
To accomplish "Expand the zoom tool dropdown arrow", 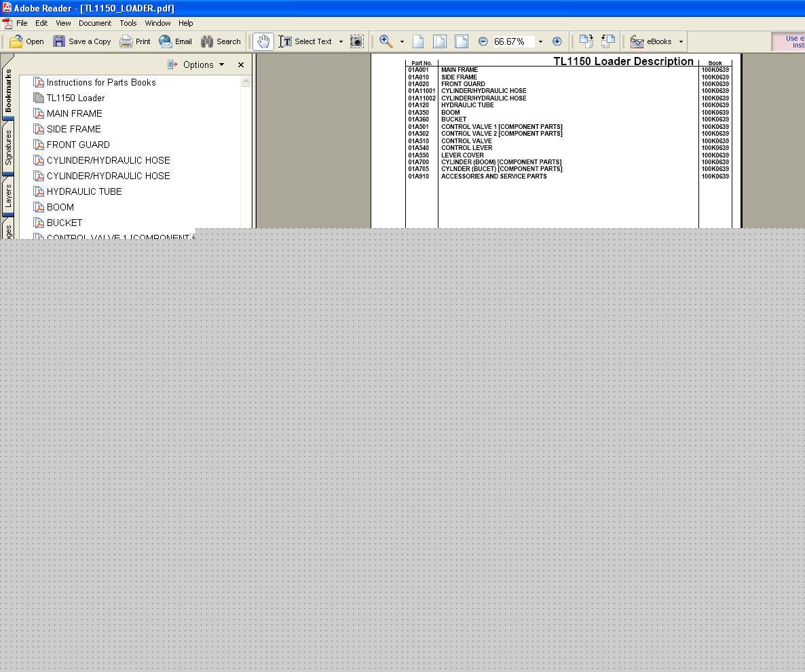I will pos(402,41).
